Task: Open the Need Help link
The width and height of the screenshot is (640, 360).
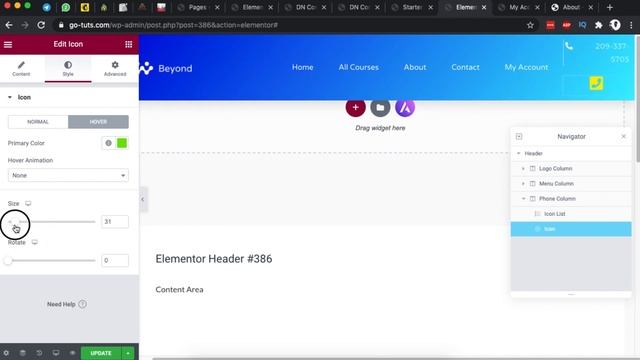Action: click(x=67, y=304)
